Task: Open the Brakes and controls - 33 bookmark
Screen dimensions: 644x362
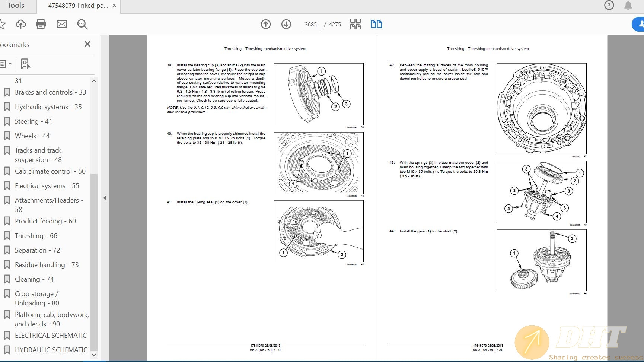Action: 50,92
